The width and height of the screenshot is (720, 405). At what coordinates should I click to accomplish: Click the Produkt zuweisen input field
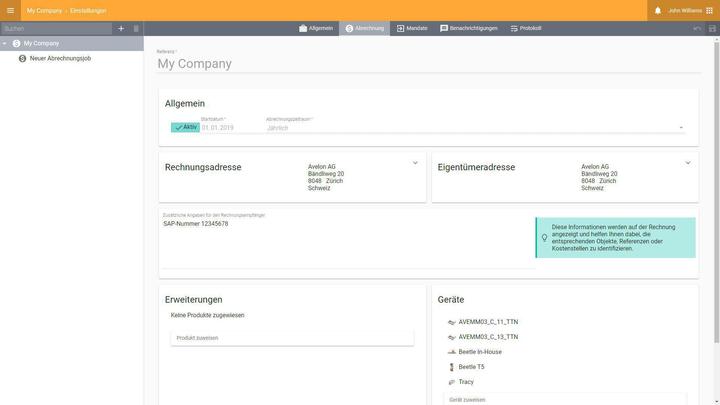tap(292, 338)
